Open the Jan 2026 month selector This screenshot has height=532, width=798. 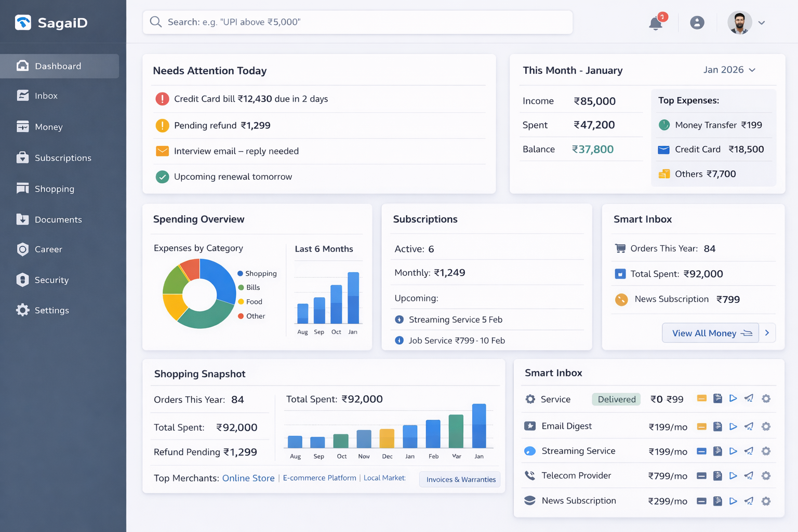729,70
